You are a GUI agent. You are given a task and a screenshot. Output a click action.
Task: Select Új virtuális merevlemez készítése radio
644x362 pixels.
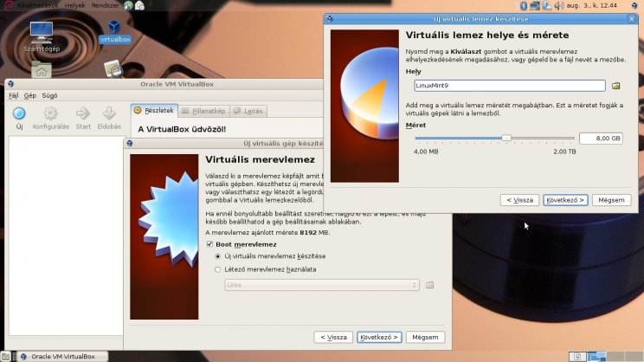tap(217, 256)
